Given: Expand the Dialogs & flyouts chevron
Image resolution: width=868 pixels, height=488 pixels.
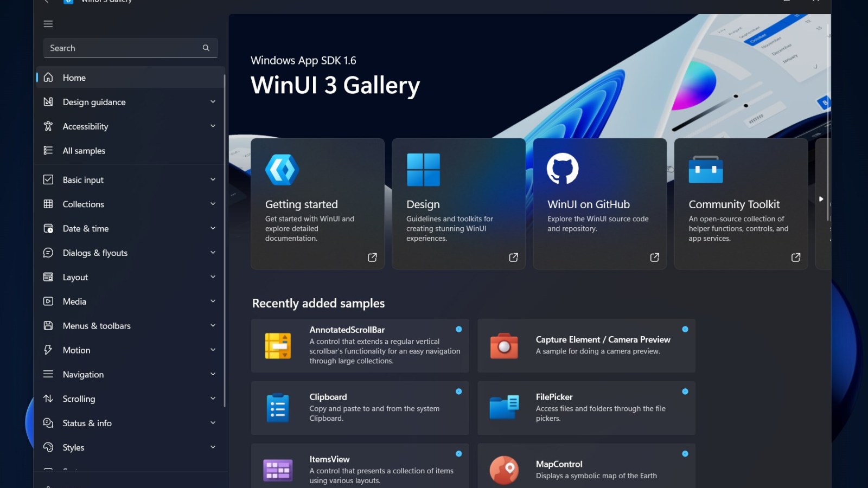Looking at the screenshot, I should (213, 253).
